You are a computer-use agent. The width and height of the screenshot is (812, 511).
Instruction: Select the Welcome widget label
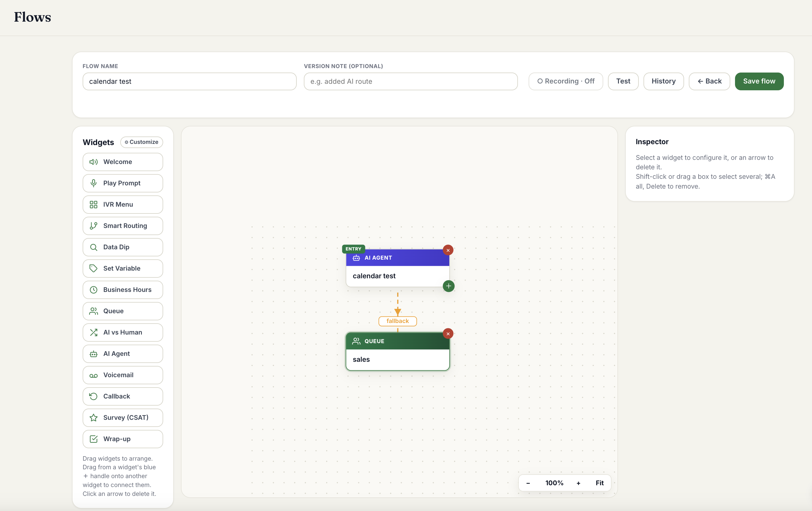(118, 162)
